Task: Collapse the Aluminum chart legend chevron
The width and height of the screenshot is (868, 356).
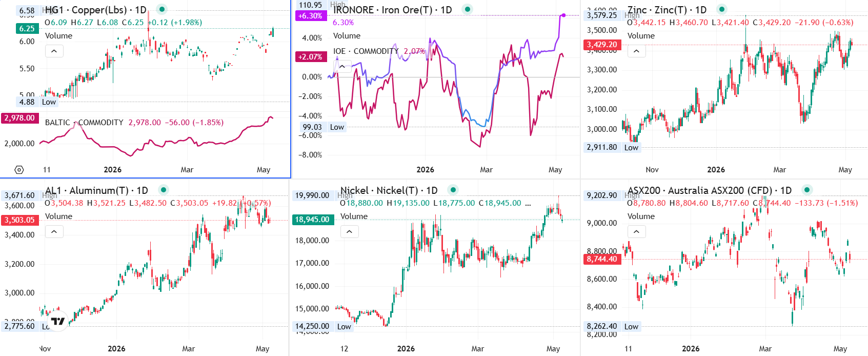Action: point(54,231)
